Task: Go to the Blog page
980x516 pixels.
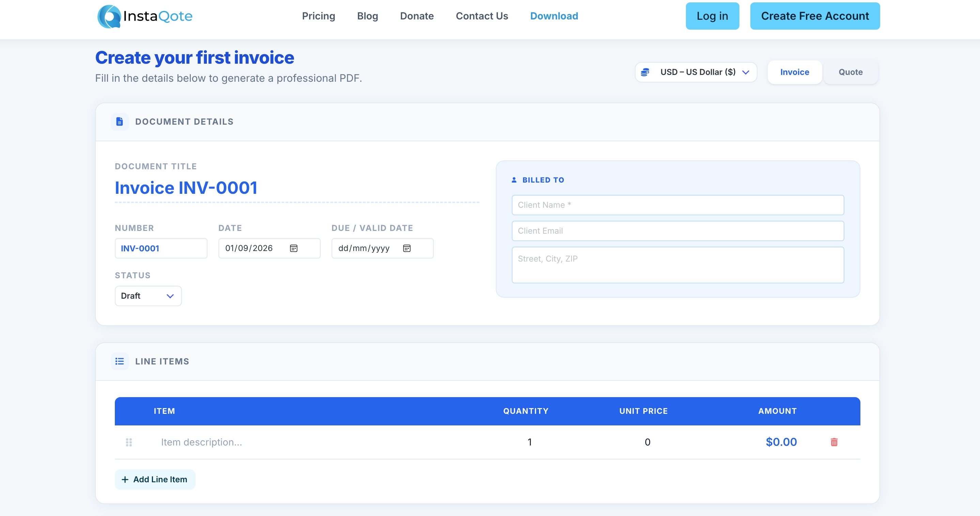Action: 367,16
